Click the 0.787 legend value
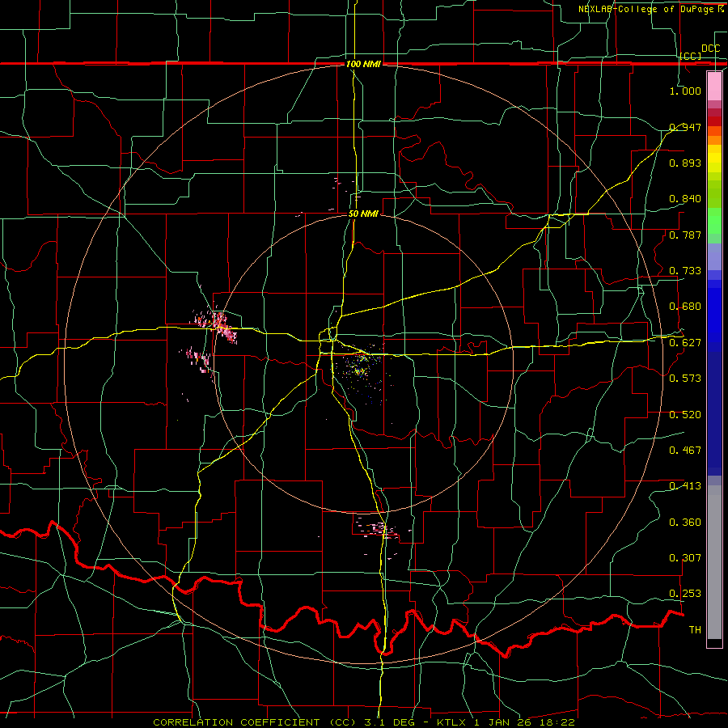 (685, 235)
